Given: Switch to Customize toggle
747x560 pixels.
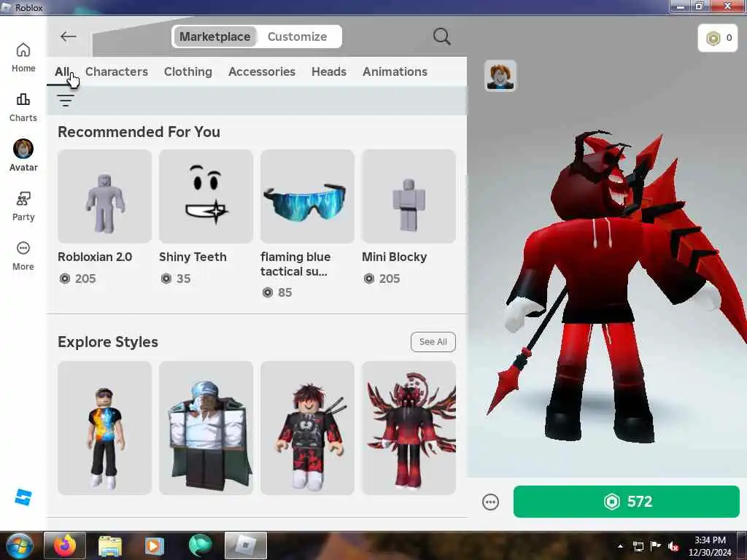Looking at the screenshot, I should coord(298,36).
